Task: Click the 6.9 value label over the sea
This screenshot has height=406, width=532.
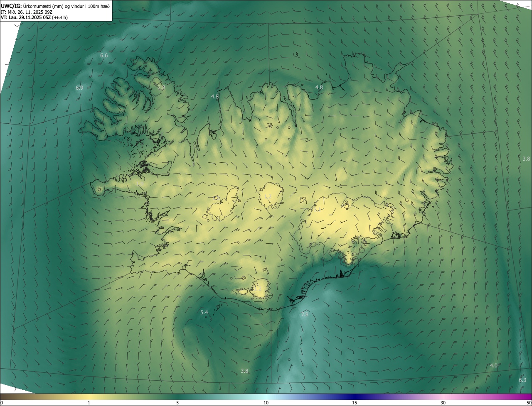Action: click(x=79, y=88)
